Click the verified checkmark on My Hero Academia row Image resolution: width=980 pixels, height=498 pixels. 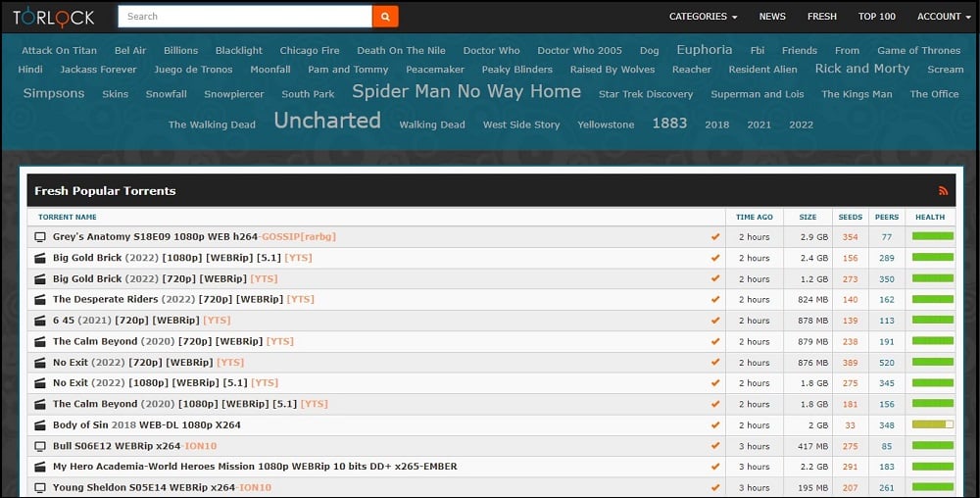coord(715,467)
